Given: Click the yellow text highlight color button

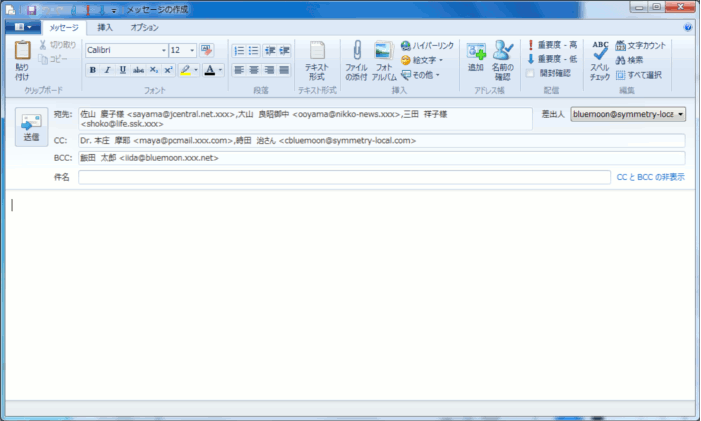Looking at the screenshot, I should [x=186, y=70].
